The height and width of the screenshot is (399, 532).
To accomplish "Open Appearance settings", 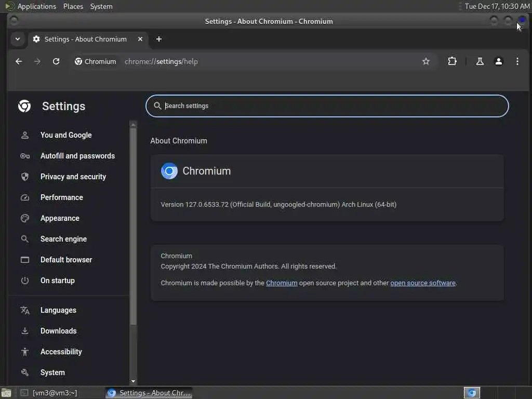I will point(60,218).
